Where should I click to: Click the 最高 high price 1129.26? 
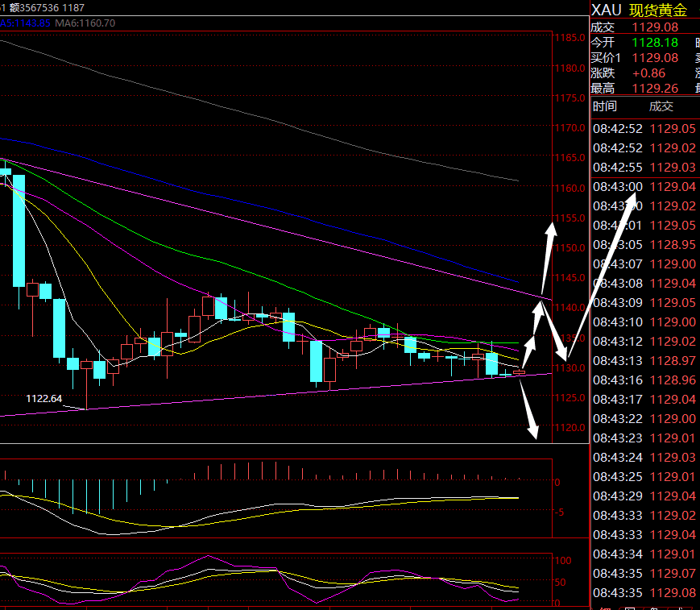(655, 89)
